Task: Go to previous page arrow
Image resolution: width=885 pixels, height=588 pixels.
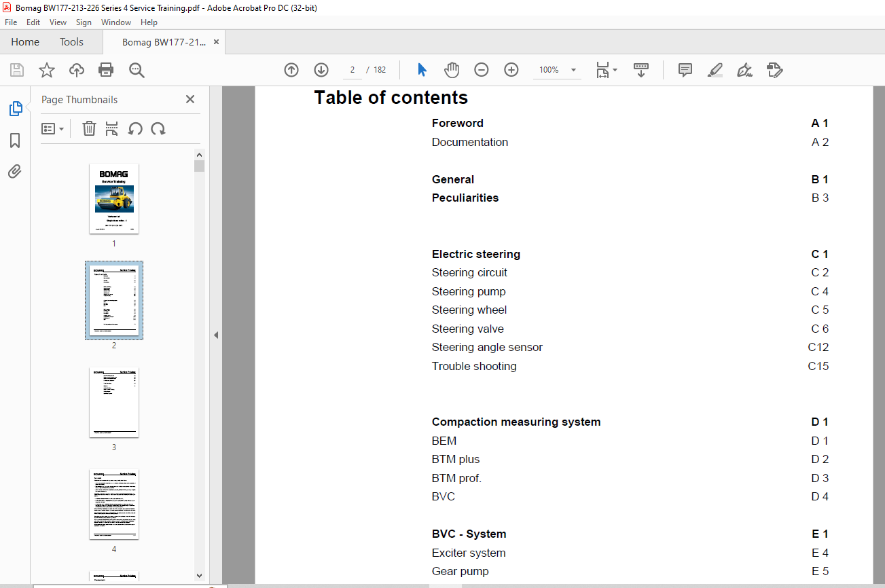Action: (x=291, y=70)
